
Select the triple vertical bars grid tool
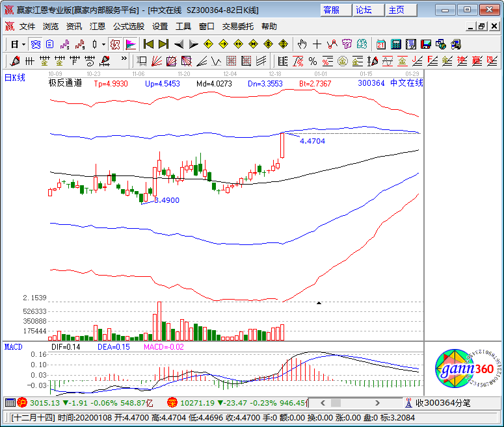pyautogui.click(x=29, y=60)
